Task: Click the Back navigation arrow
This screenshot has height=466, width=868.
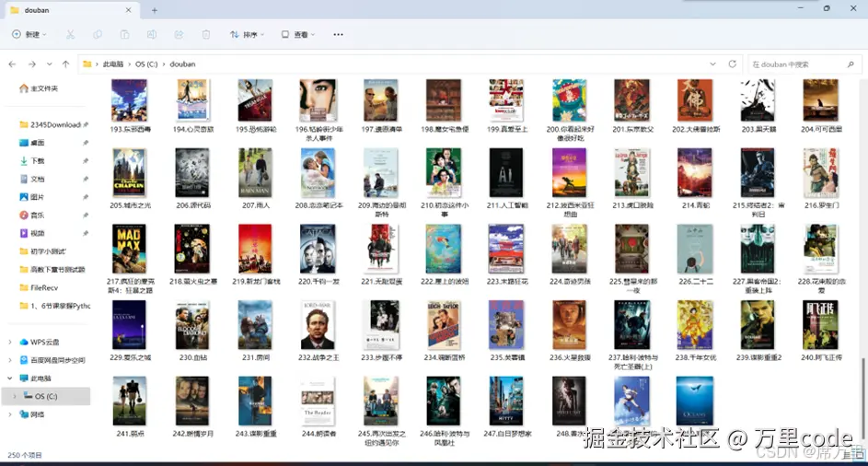Action: pyautogui.click(x=12, y=64)
